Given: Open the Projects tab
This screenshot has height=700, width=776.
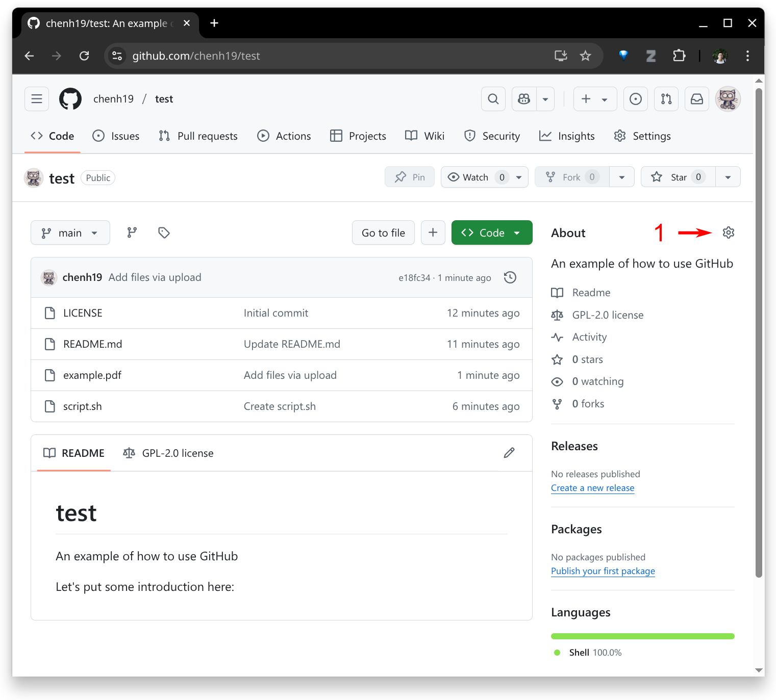Looking at the screenshot, I should pos(358,136).
